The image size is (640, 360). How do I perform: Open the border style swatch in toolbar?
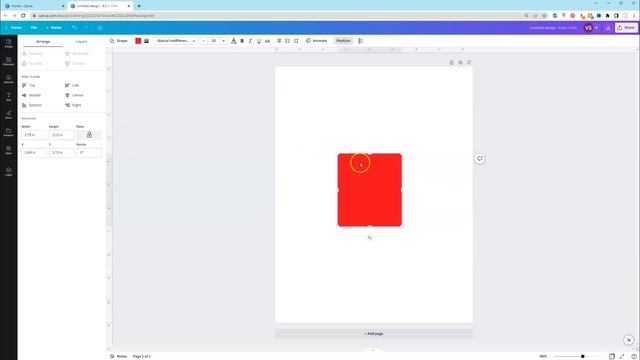click(147, 41)
